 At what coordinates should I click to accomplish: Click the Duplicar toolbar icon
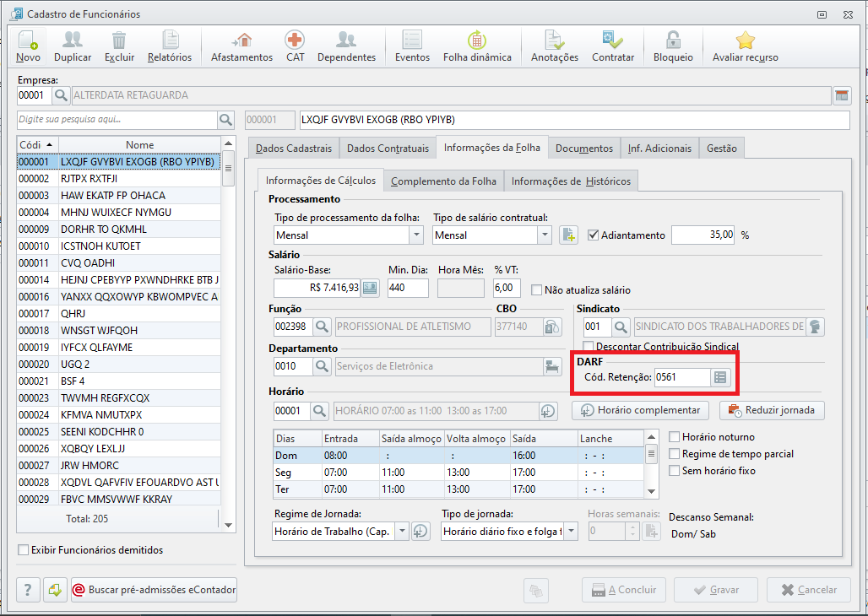[73, 46]
